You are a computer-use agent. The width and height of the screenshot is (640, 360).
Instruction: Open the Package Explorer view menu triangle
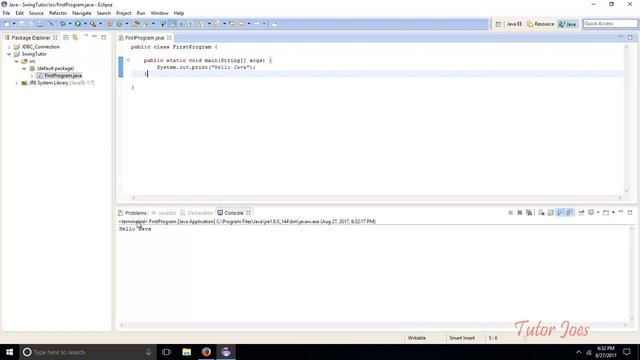tap(86, 36)
